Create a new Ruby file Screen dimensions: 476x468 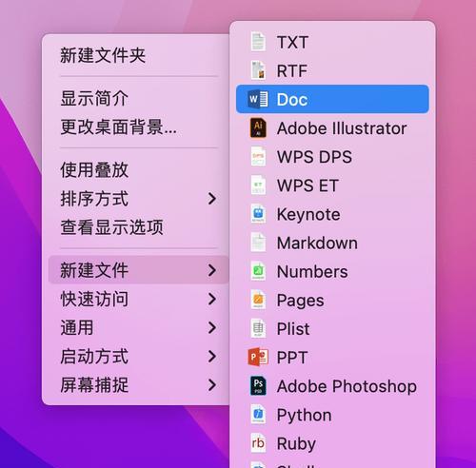pos(332,443)
